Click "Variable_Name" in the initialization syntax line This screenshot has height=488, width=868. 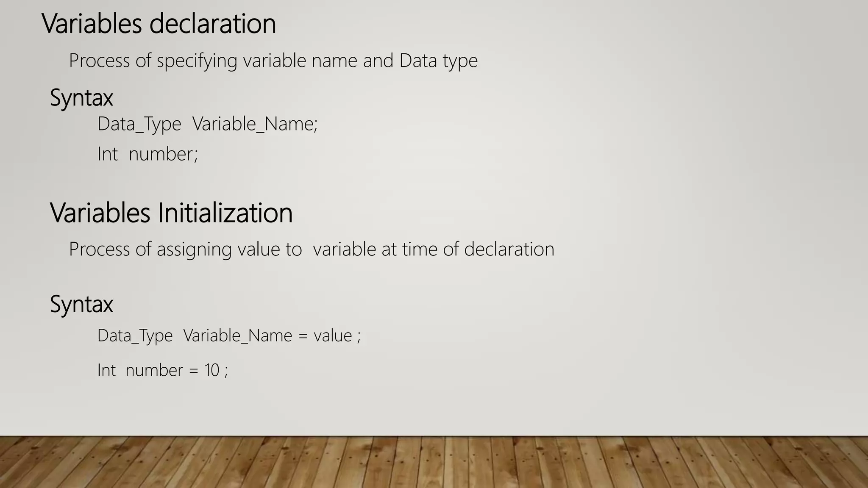[x=237, y=335]
